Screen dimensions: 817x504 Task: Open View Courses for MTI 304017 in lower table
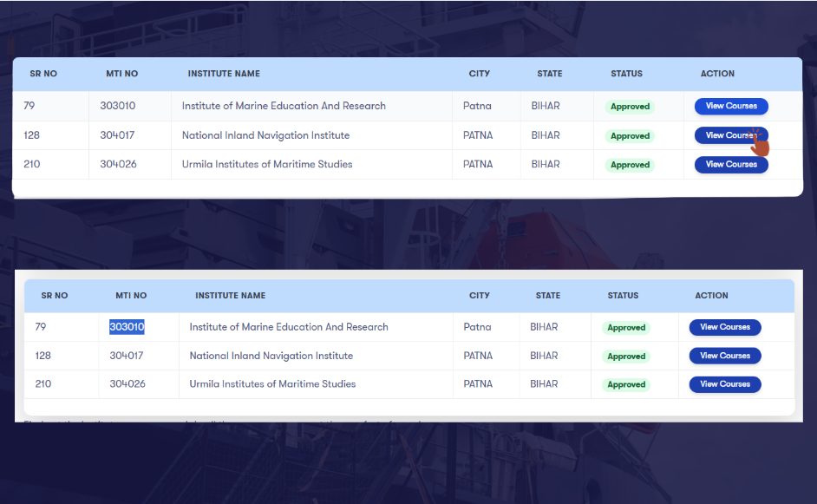(724, 356)
